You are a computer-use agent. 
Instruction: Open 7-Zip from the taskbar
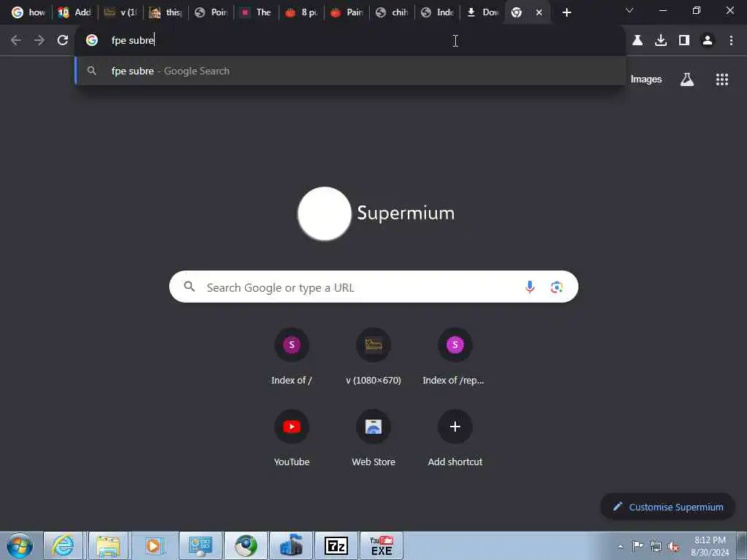[x=336, y=545]
